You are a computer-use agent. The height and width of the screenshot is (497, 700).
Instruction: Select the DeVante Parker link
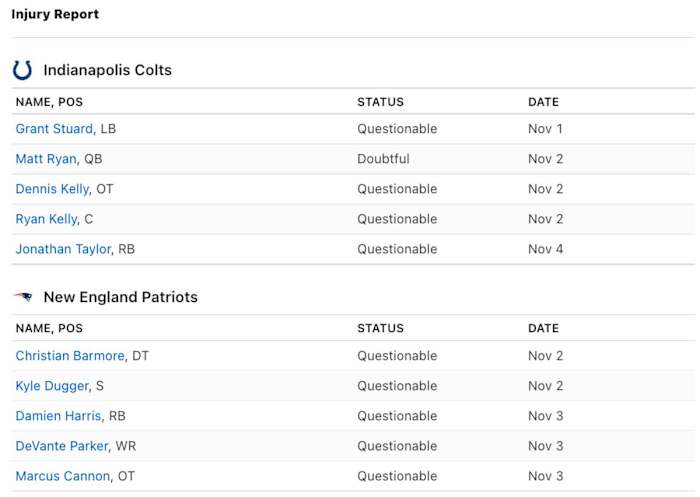61,446
